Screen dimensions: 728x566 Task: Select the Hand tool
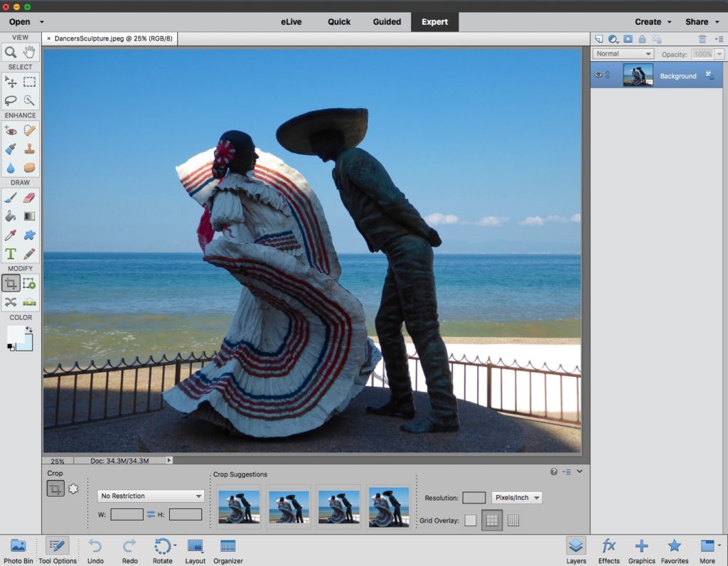click(29, 52)
